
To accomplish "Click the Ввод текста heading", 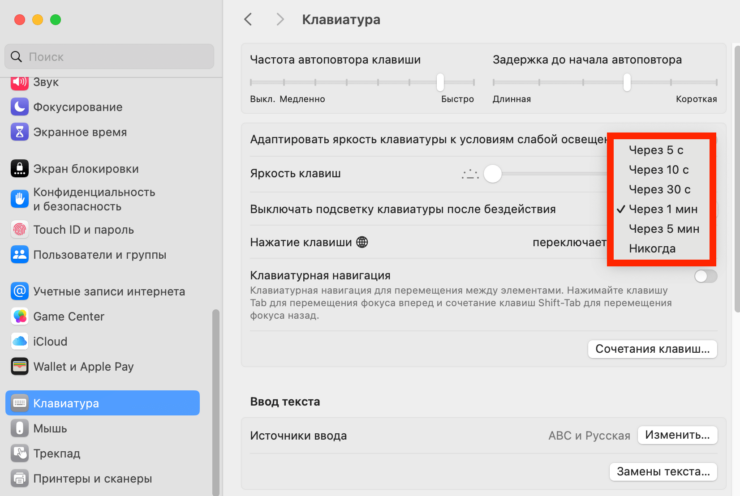I will pyautogui.click(x=285, y=402).
